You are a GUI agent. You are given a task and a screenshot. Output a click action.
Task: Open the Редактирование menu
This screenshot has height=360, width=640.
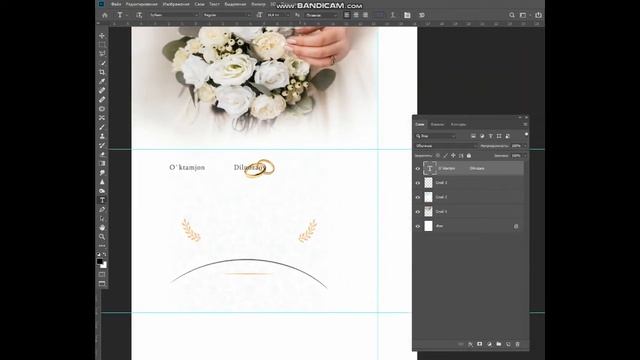[142, 4]
